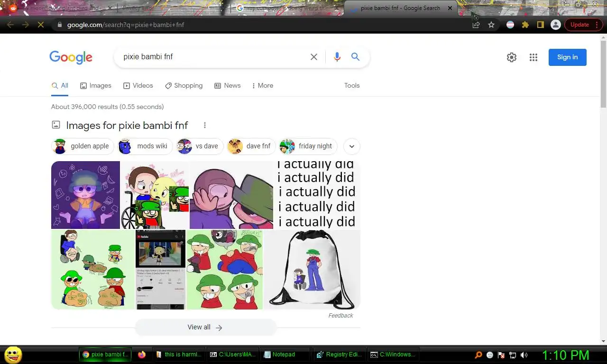Select the friday night suggestion chip
Viewport: 607px width, 364px height.
coord(308,146)
